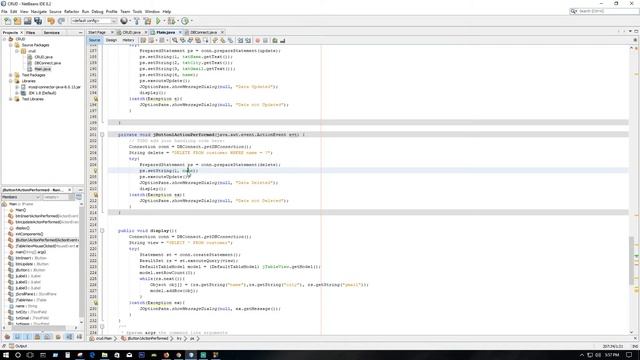
Task: Click the Find Selection magnifier icon in editor toolbar
Action: pos(175,40)
